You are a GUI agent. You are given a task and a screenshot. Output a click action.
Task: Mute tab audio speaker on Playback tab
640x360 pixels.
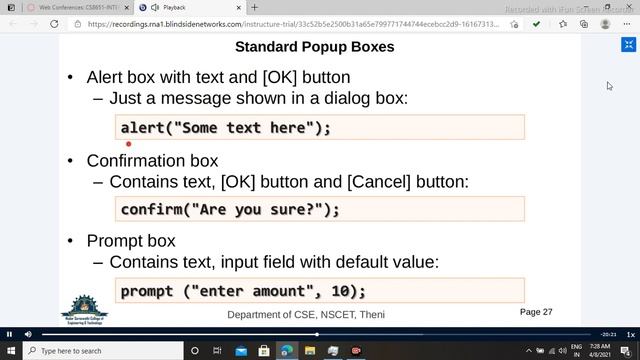(x=155, y=7)
